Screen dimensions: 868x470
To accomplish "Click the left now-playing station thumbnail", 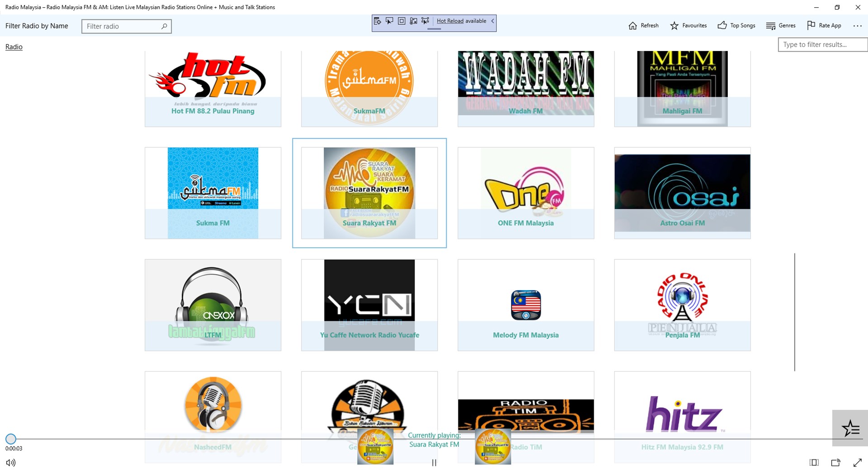I will (x=375, y=446).
